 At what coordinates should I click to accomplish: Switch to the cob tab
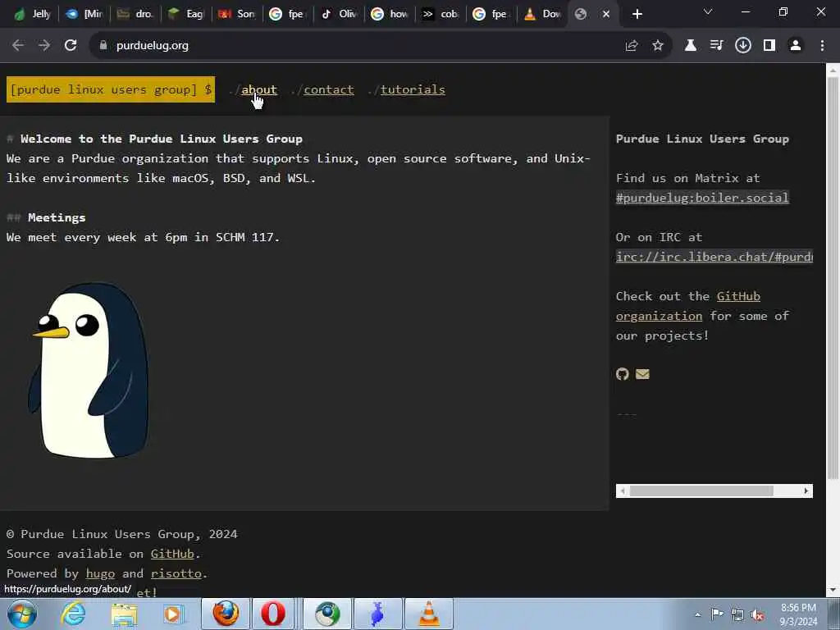click(441, 14)
